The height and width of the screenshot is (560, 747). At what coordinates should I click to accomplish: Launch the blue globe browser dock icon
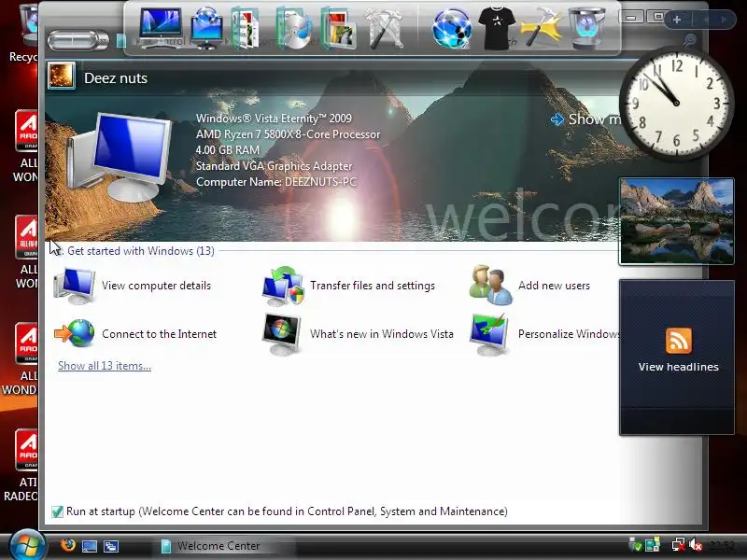452,29
